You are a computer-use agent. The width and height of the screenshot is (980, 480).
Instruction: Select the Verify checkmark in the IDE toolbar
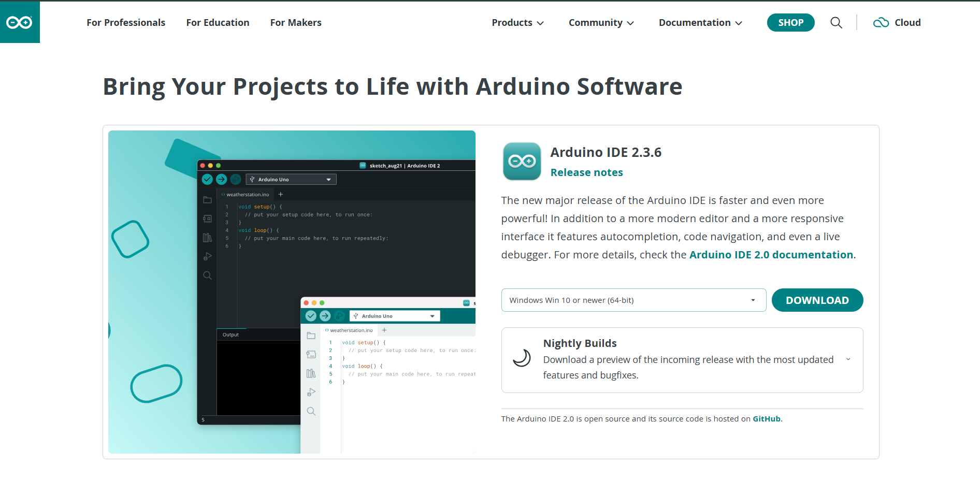click(207, 179)
